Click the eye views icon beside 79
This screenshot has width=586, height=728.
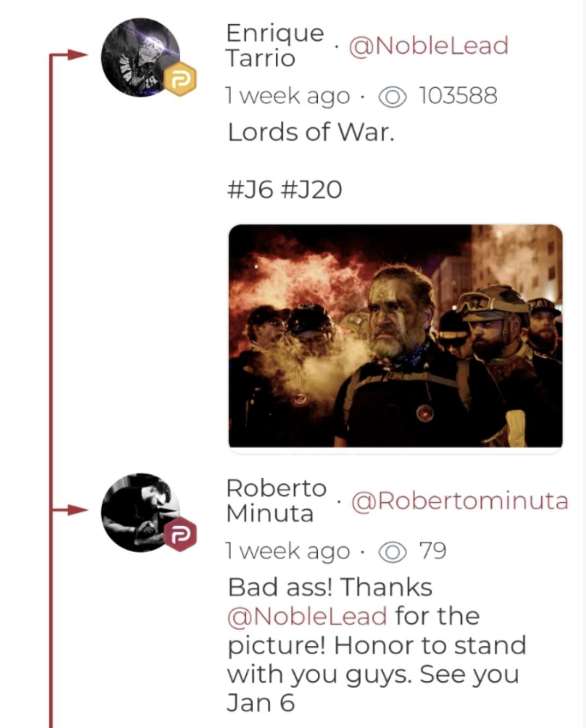pyautogui.click(x=392, y=552)
